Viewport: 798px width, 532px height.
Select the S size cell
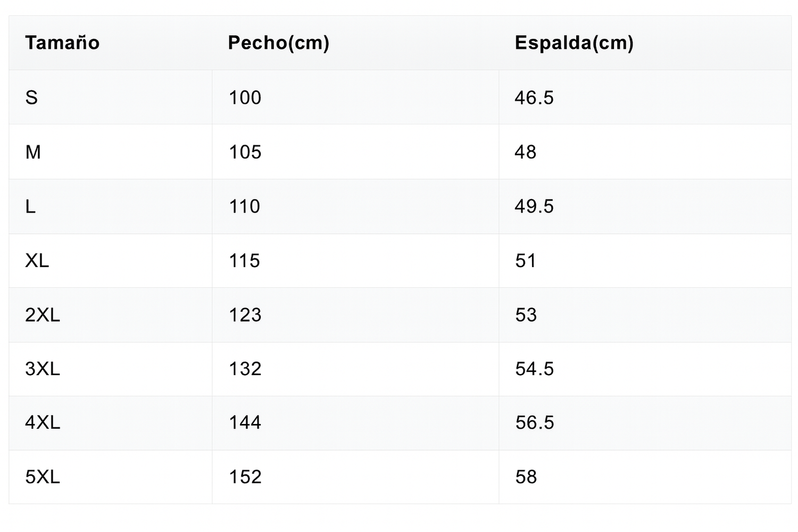31,98
